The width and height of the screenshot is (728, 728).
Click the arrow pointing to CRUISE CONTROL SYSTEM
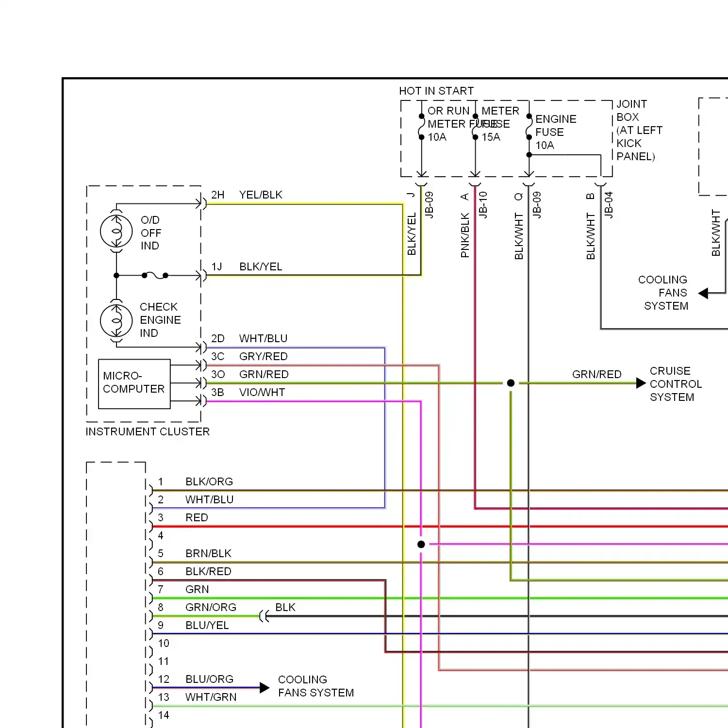click(641, 383)
